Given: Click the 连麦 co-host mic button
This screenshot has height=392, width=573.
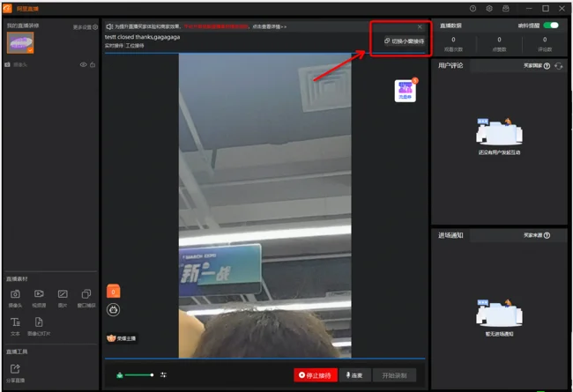Looking at the screenshot, I should (x=354, y=375).
